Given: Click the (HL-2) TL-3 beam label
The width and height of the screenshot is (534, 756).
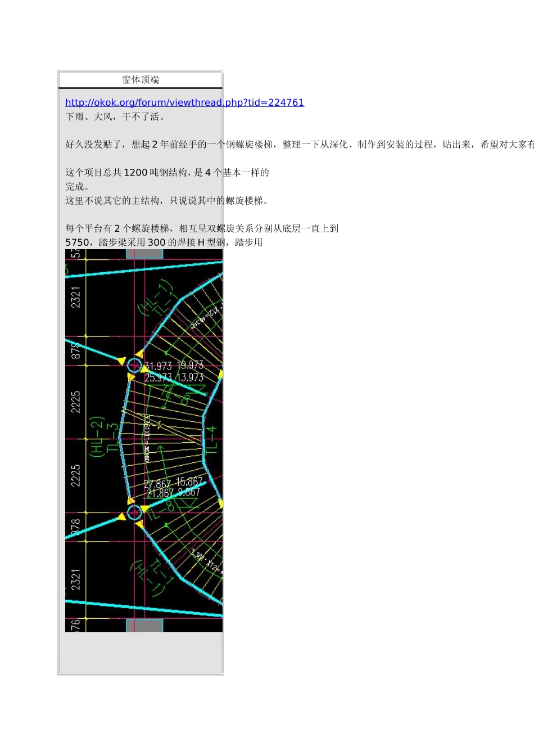Looking at the screenshot, I should coord(105,436).
